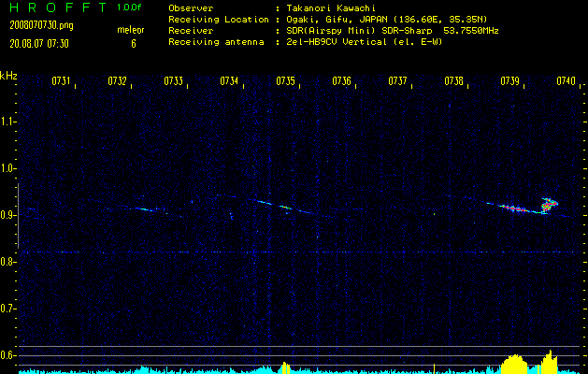588x374 pixels.
Task: Click the HROFFT title text
Action: (x=58, y=7)
